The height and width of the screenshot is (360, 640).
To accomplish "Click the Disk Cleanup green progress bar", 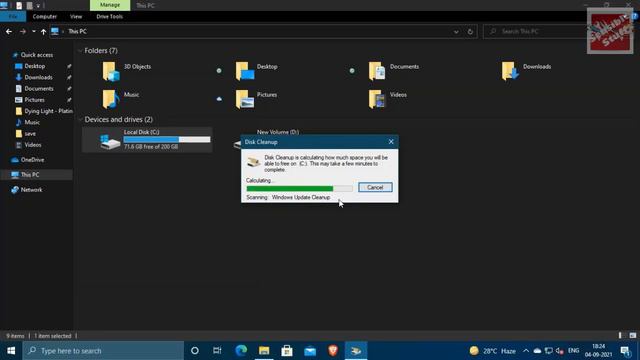I will [299, 188].
